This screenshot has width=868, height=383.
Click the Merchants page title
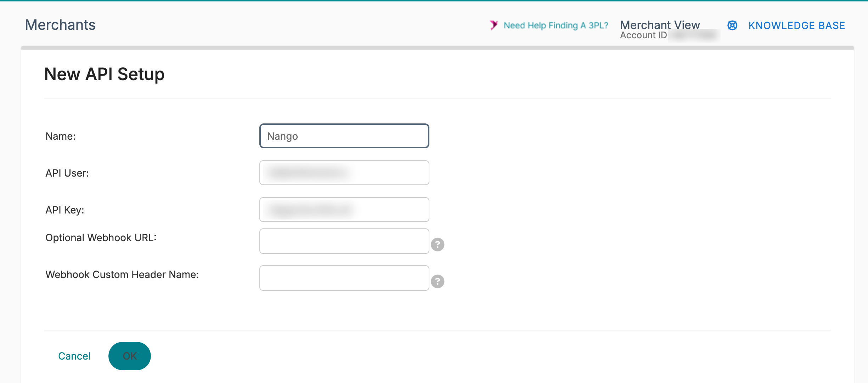60,25
